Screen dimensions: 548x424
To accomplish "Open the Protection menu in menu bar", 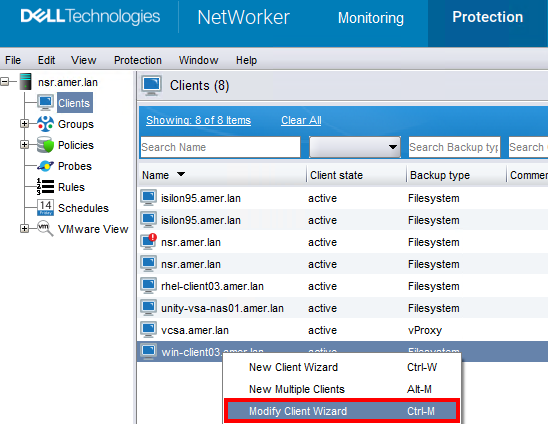I will point(138,60).
